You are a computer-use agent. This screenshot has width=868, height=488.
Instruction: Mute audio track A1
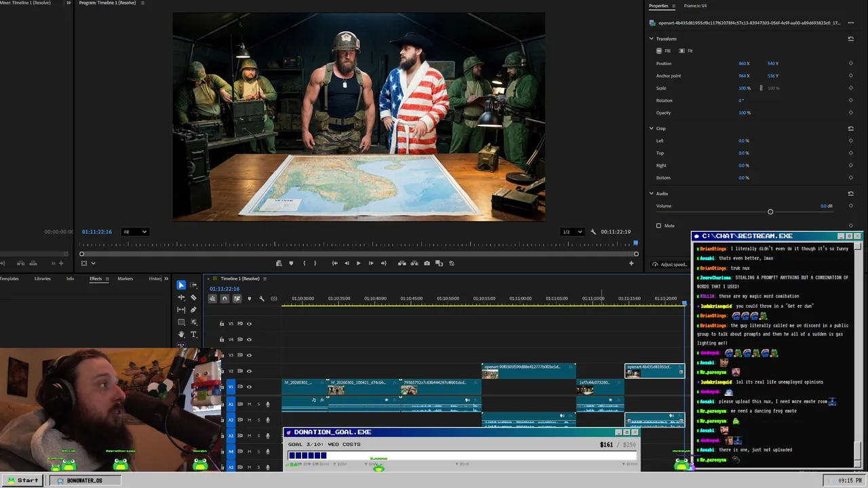click(249, 405)
